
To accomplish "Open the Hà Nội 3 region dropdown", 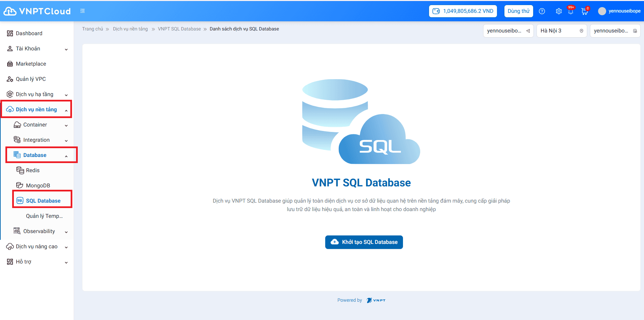I will point(562,31).
